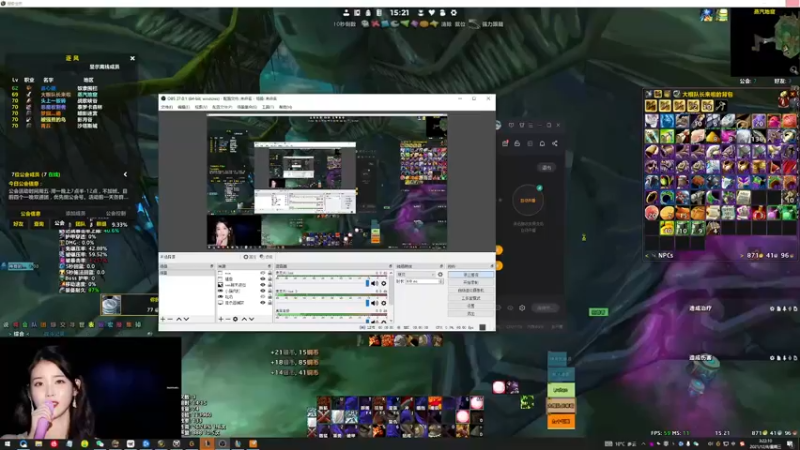Open OBS Settings from controls dock
Viewport: 800px width, 450px height.
pyautogui.click(x=470, y=306)
